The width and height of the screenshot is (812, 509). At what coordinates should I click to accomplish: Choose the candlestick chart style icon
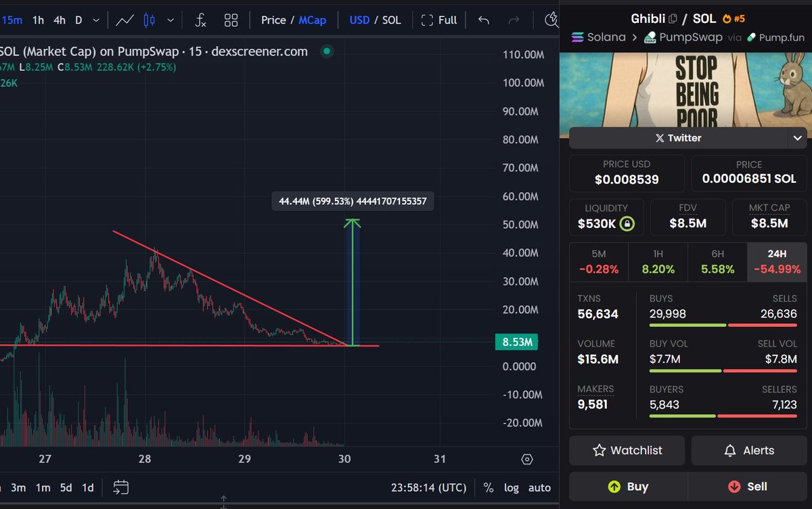pyautogui.click(x=150, y=20)
